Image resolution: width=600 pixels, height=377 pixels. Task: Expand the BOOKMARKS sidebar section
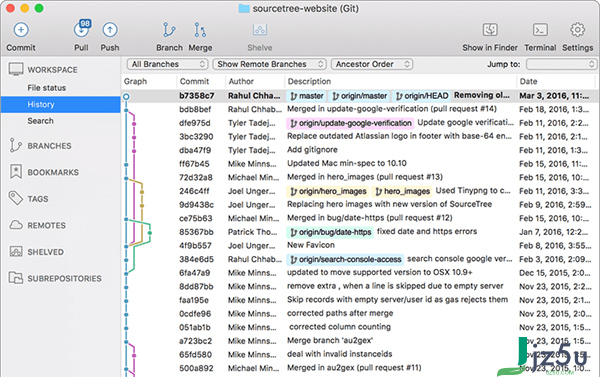(53, 172)
